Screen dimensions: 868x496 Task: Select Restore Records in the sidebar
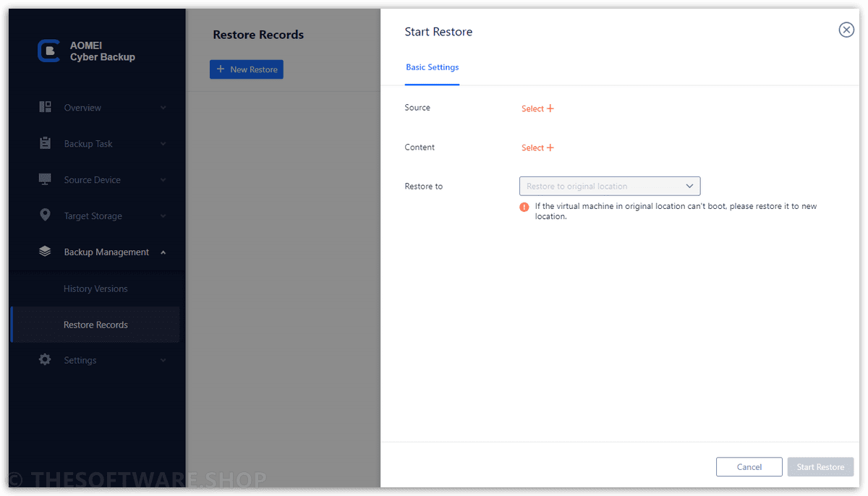[x=95, y=325]
